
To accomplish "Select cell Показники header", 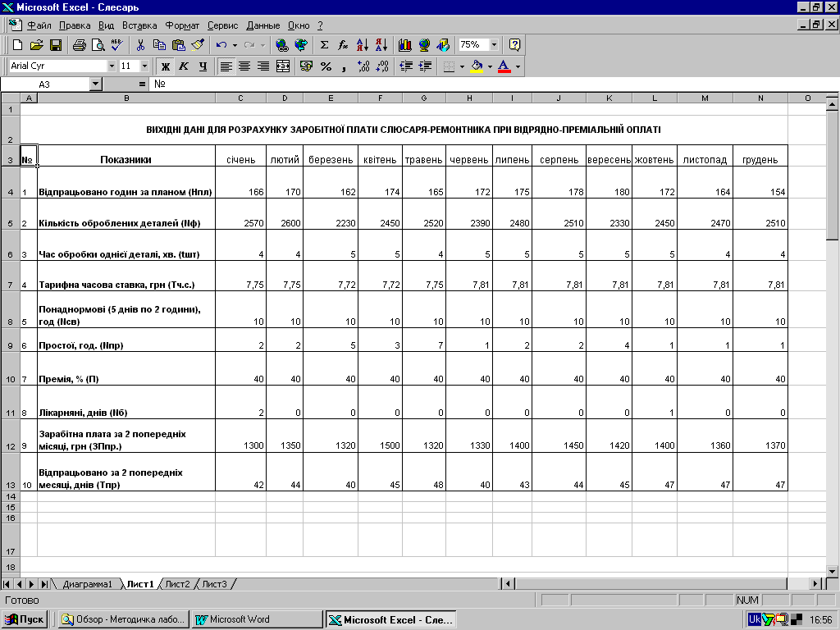I will (x=126, y=155).
